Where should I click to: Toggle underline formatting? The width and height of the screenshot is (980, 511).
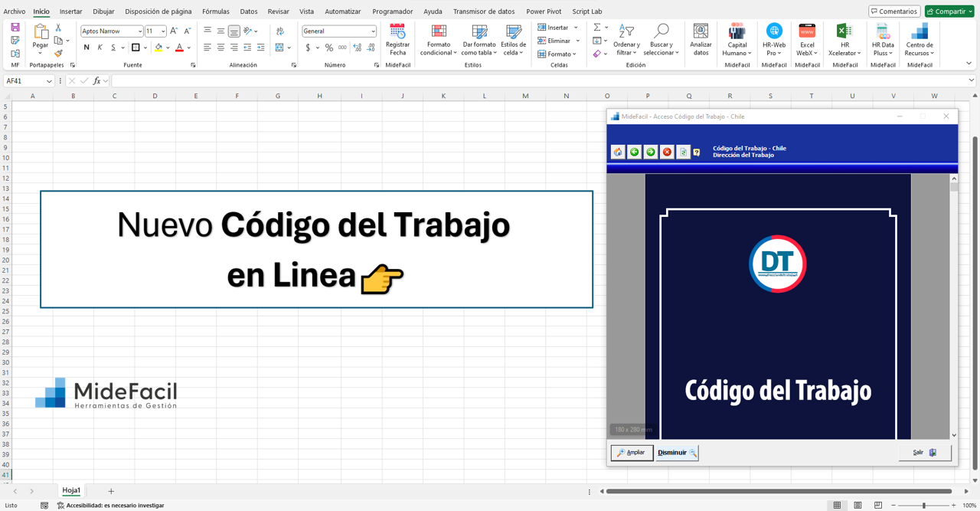point(112,47)
